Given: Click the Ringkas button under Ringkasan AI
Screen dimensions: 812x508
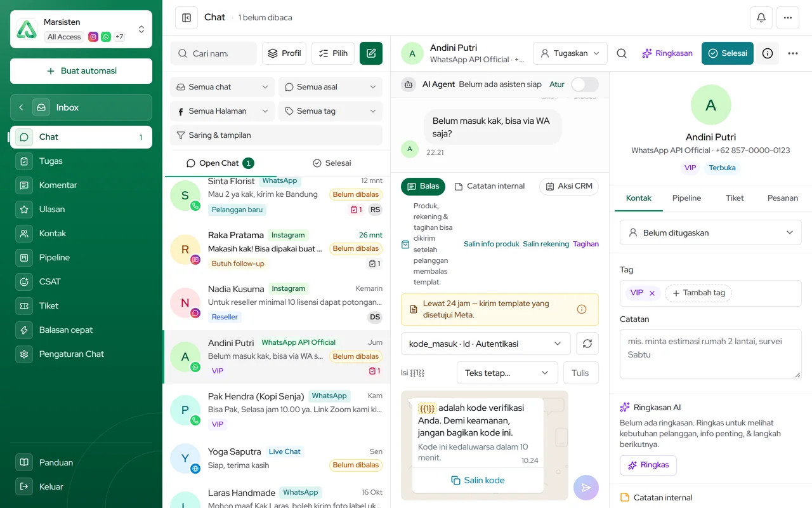Looking at the screenshot, I should (648, 465).
